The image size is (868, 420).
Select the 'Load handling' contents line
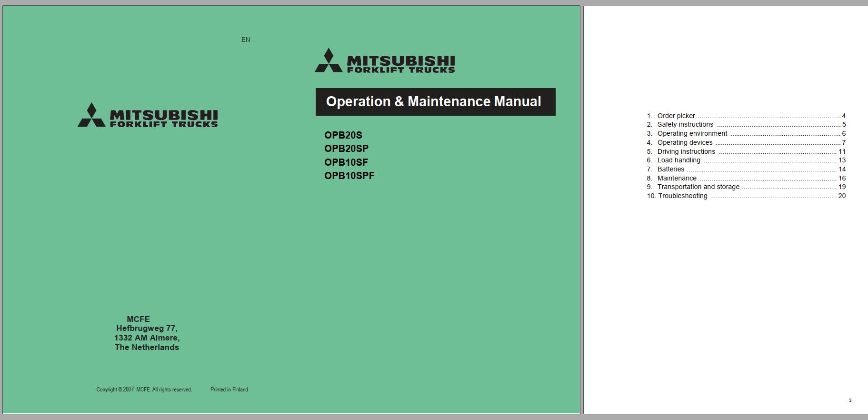pyautogui.click(x=746, y=160)
